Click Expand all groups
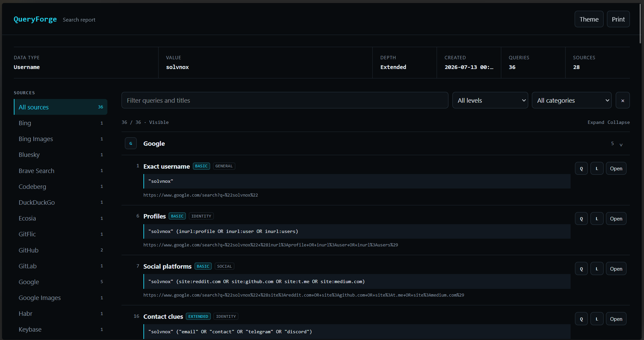This screenshot has width=644, height=340. coord(596,122)
